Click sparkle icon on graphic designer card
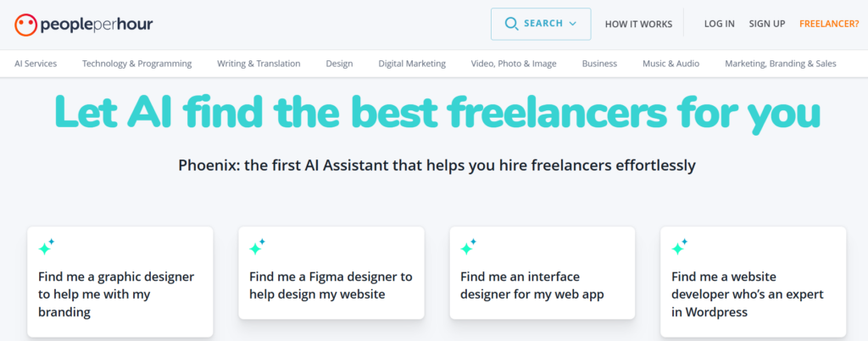The image size is (868, 341). [x=47, y=247]
